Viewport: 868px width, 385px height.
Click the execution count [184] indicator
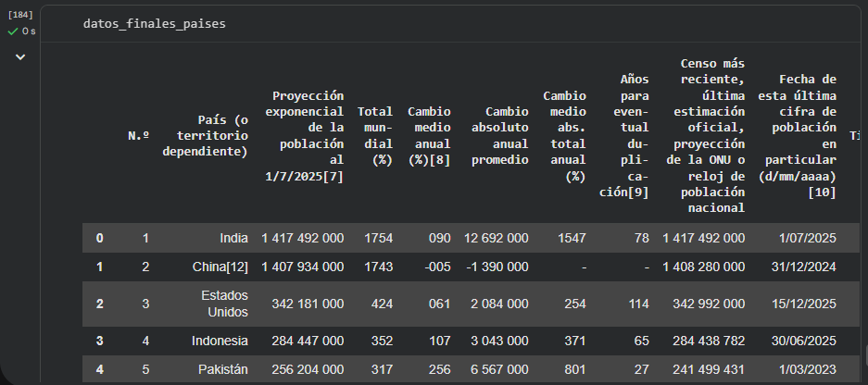19,16
